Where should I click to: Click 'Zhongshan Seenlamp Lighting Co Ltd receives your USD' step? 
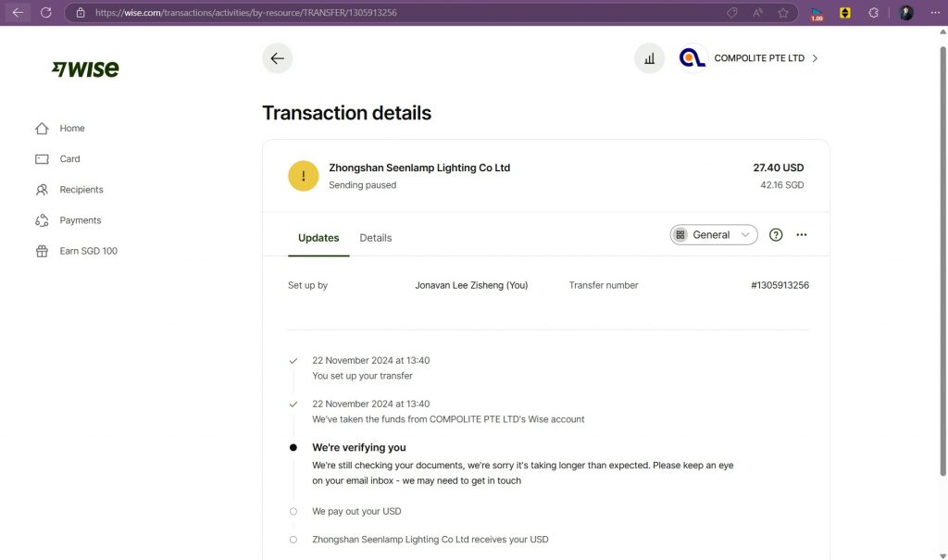pyautogui.click(x=430, y=540)
